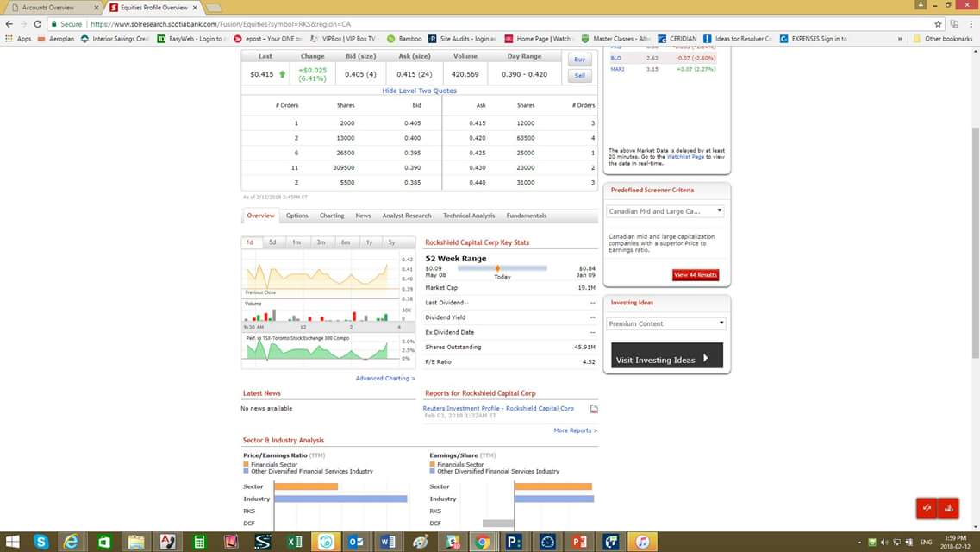Switch to Chrome in the taskbar
980x552 pixels.
point(482,542)
